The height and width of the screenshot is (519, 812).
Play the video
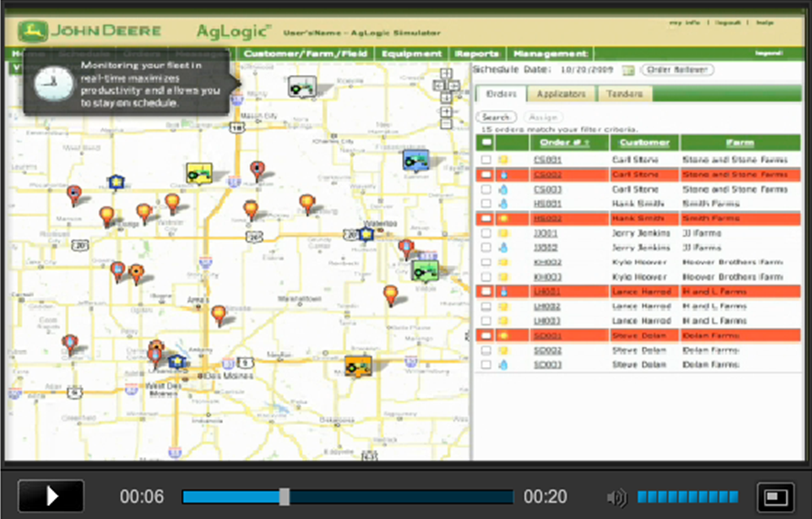click(x=50, y=496)
